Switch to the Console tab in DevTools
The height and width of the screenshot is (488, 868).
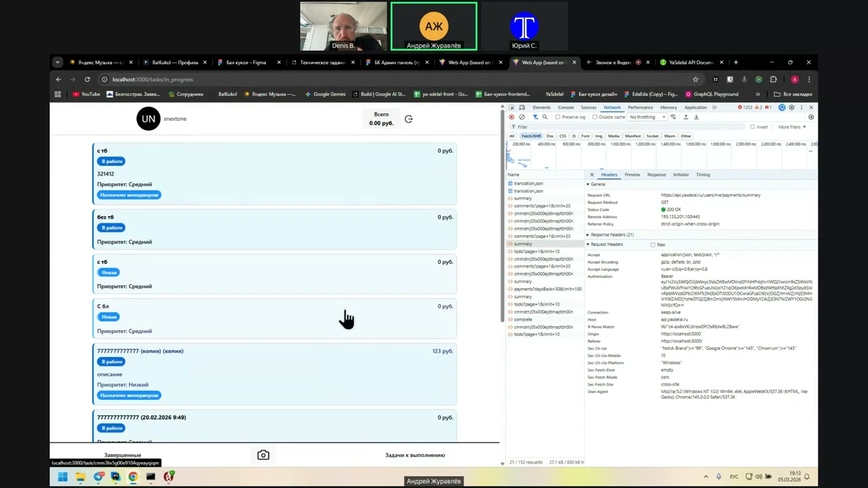click(566, 108)
